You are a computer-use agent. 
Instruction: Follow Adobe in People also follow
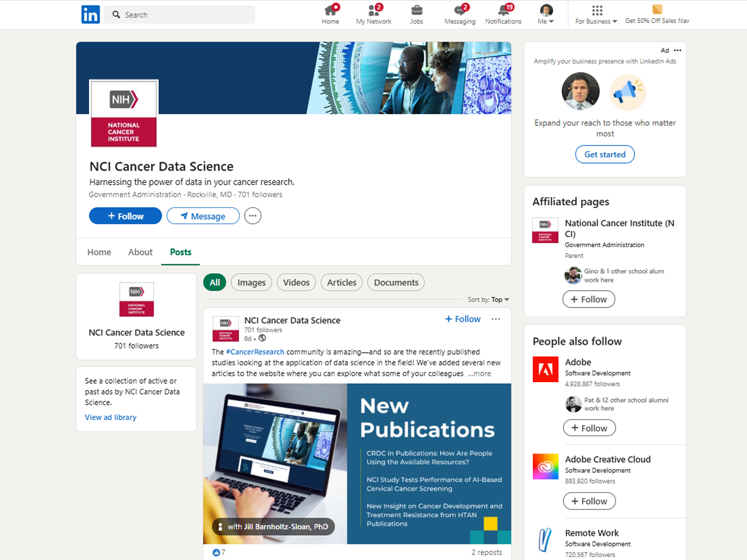[x=589, y=428]
